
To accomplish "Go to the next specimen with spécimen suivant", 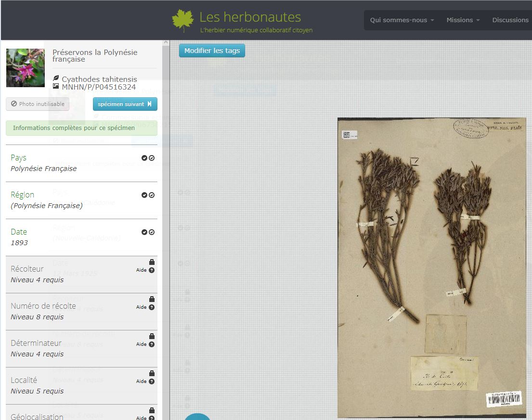I will tap(125, 104).
